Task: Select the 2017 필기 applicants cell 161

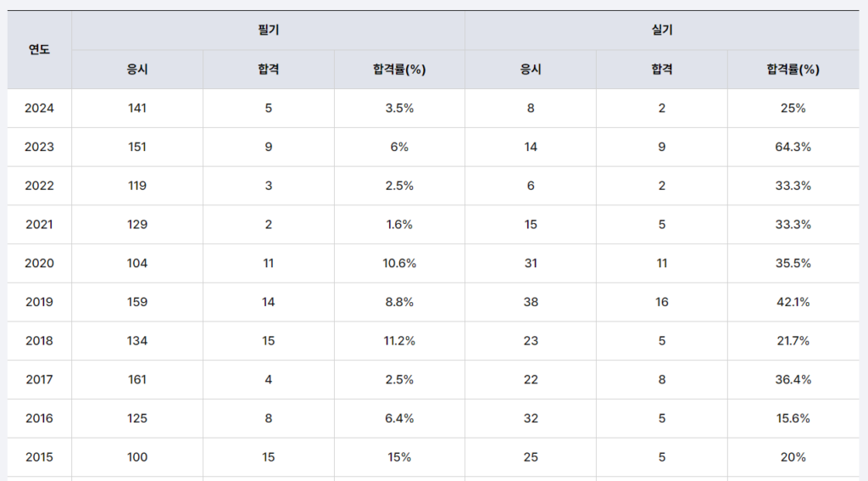Action: coord(137,379)
